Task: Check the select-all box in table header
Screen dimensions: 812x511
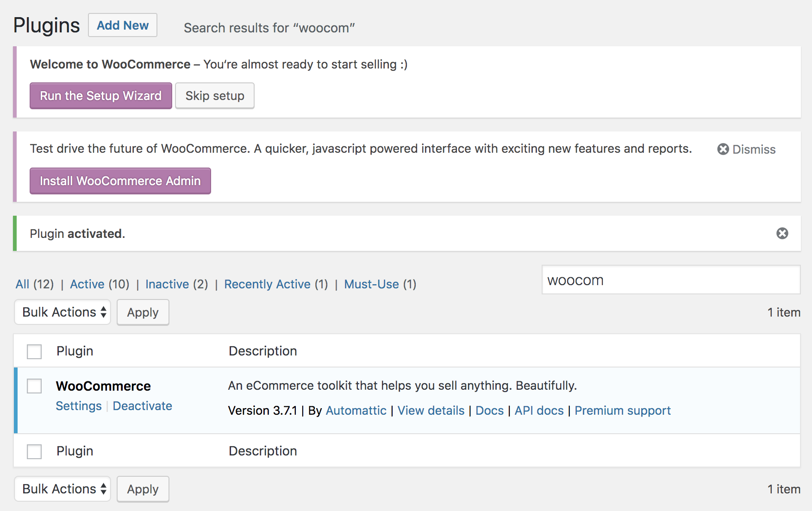Action: [34, 352]
